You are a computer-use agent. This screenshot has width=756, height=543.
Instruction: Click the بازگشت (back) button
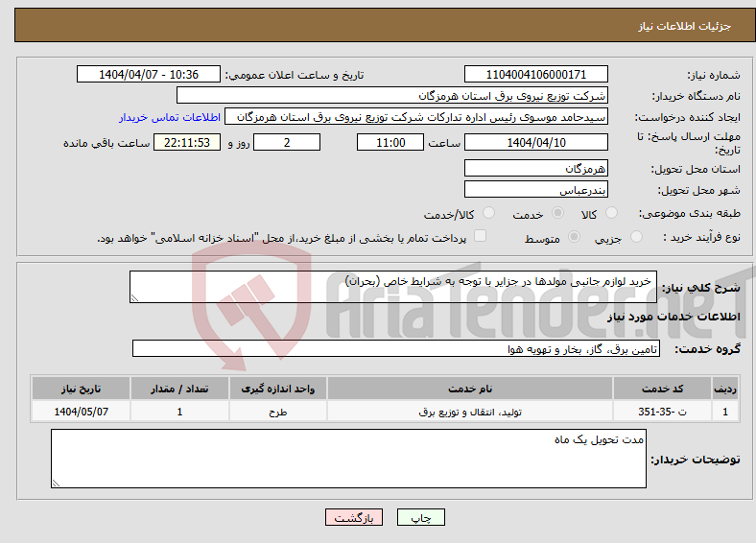pos(354,517)
